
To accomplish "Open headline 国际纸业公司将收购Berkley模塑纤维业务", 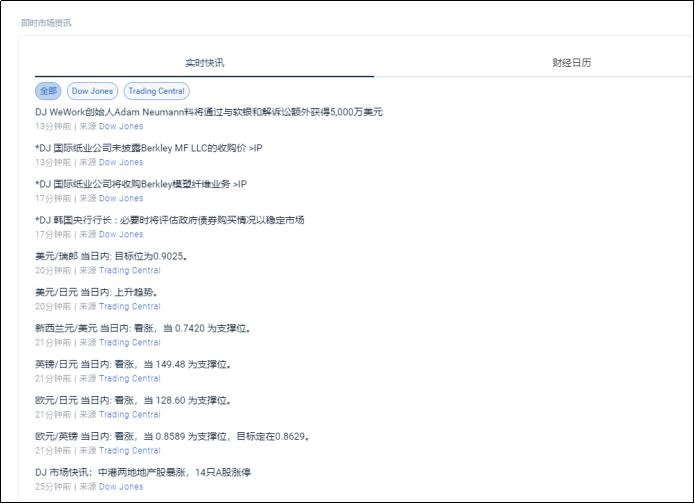I will [x=140, y=184].
